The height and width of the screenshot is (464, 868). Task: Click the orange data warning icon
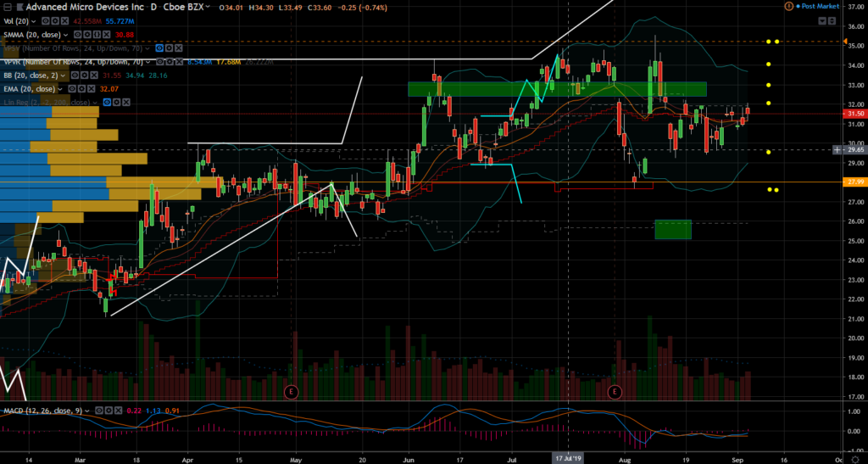pos(789,6)
